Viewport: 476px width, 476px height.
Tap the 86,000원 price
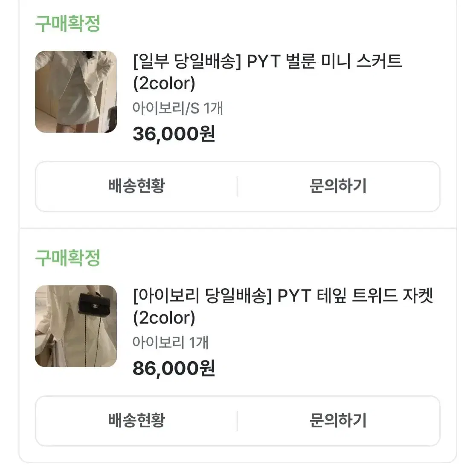tap(174, 368)
